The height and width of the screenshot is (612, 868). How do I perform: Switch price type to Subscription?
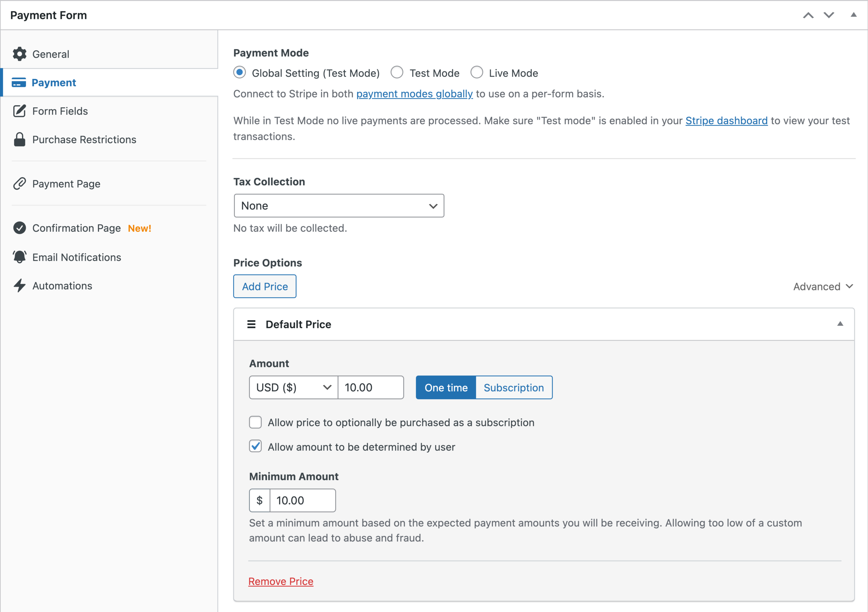[x=513, y=387]
